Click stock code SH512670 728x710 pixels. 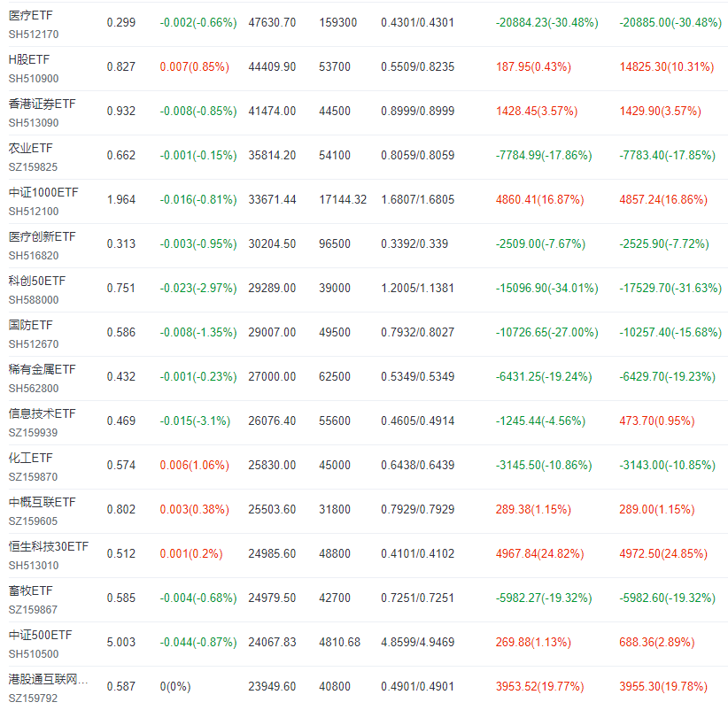pos(34,344)
